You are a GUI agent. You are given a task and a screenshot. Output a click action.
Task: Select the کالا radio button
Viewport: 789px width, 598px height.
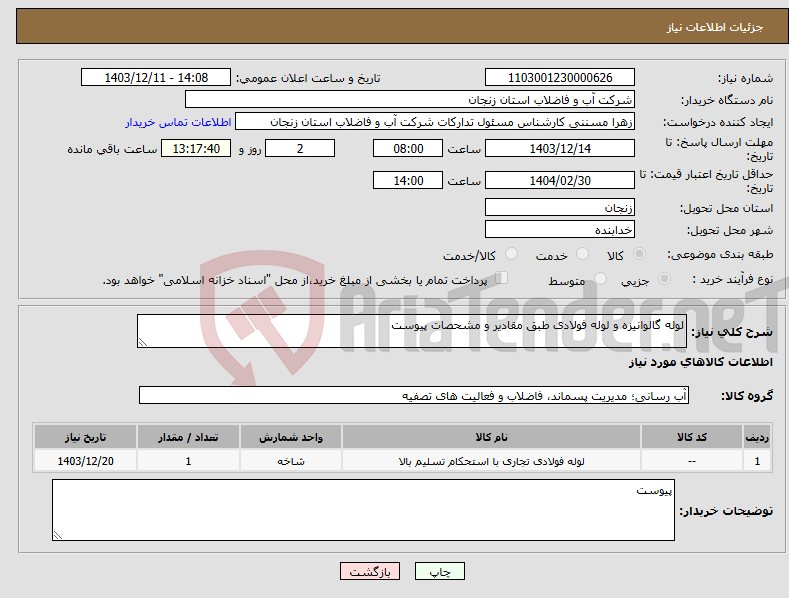[x=640, y=254]
